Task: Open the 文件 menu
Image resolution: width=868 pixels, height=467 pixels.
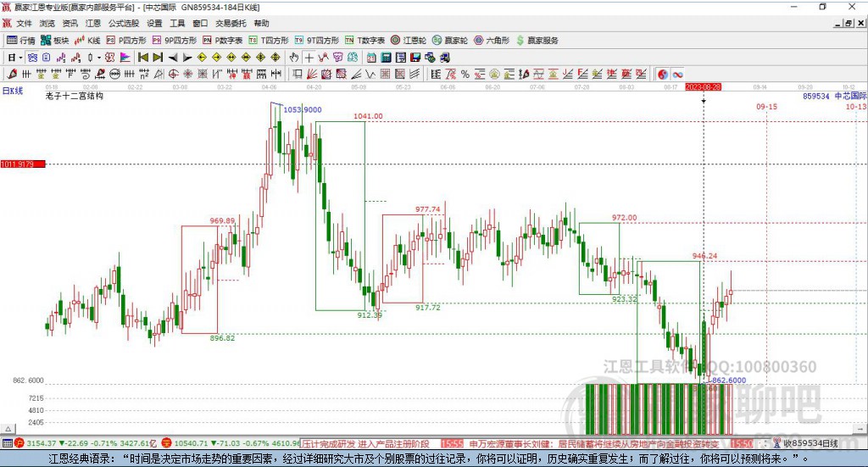Action: 25,23
